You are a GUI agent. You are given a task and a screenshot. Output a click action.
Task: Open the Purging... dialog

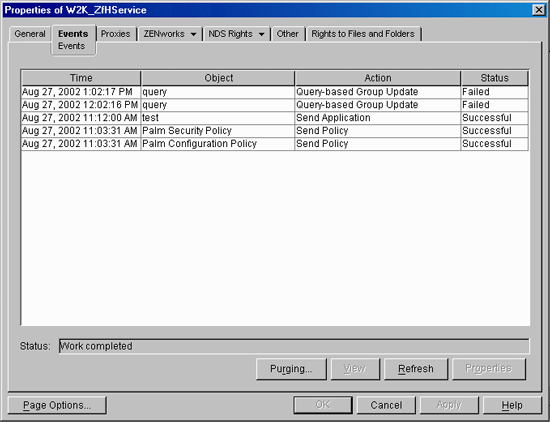[291, 369]
